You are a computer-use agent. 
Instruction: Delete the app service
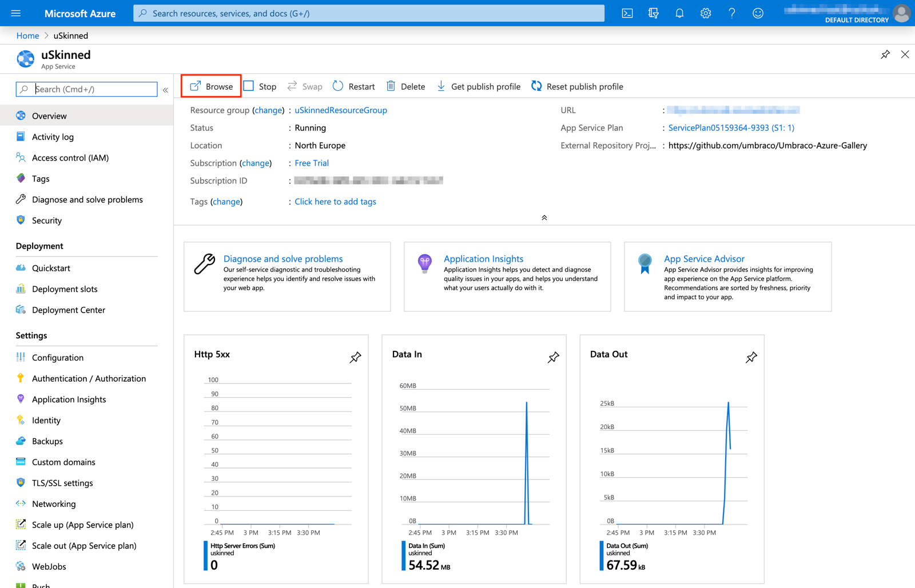click(x=405, y=86)
